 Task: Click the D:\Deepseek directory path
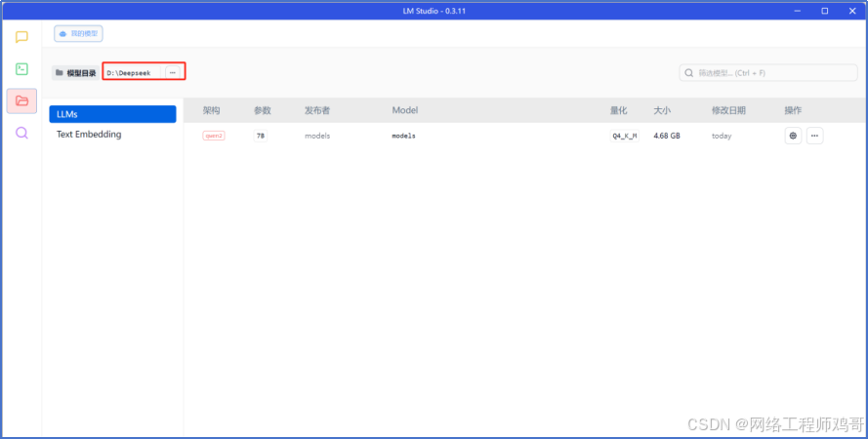[129, 73]
